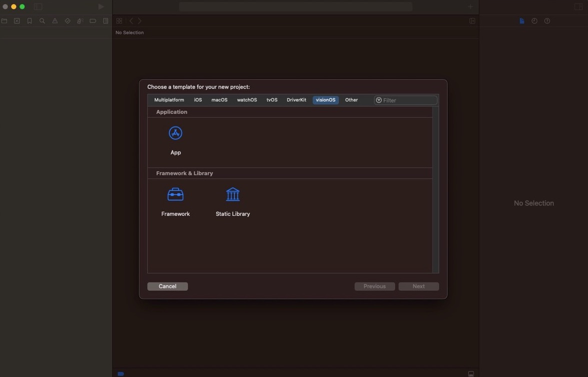Open the Test navigator diamond icon

point(67,21)
